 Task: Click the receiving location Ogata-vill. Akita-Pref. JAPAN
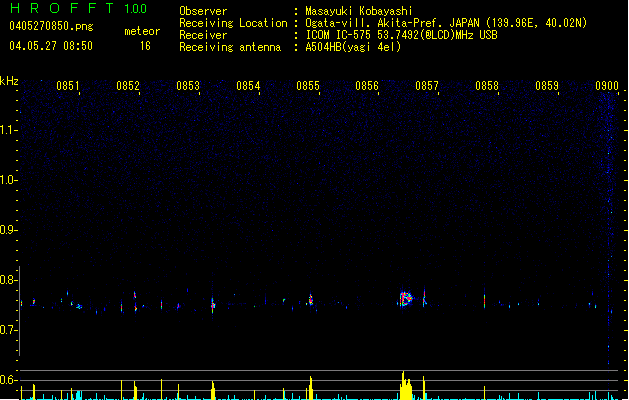coord(392,23)
